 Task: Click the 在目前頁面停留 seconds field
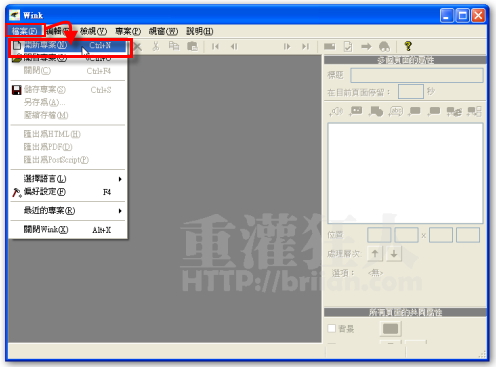(411, 91)
